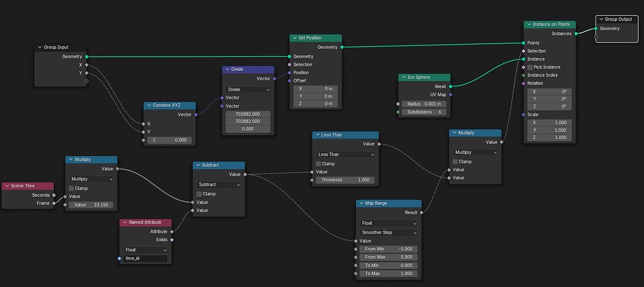644x287 pixels.
Task: Click the time_id attribute name field
Action: click(x=145, y=259)
